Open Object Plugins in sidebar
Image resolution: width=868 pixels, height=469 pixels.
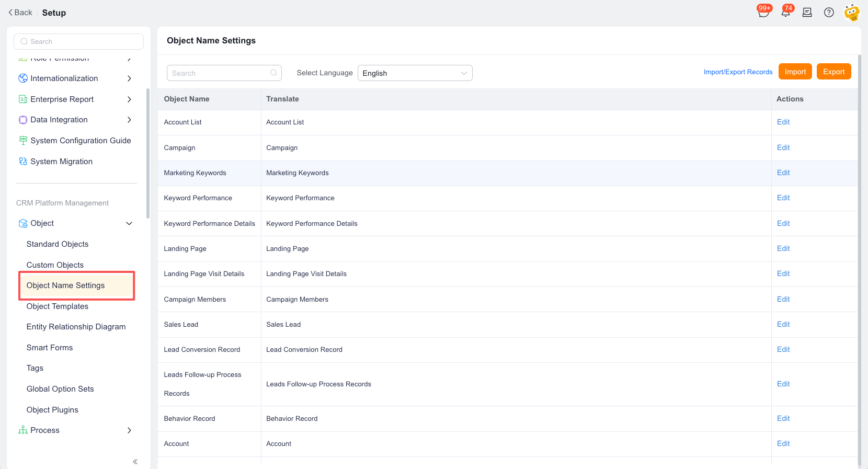[x=52, y=410]
